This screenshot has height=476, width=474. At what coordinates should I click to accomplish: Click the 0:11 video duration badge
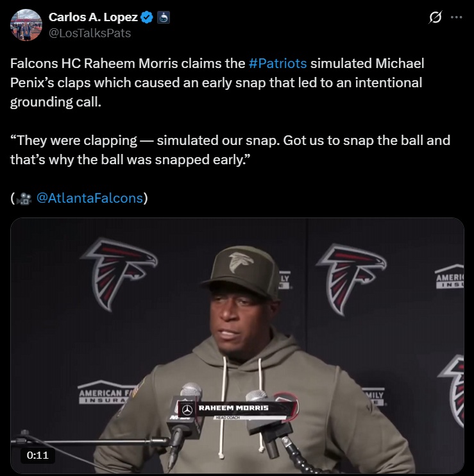38,455
